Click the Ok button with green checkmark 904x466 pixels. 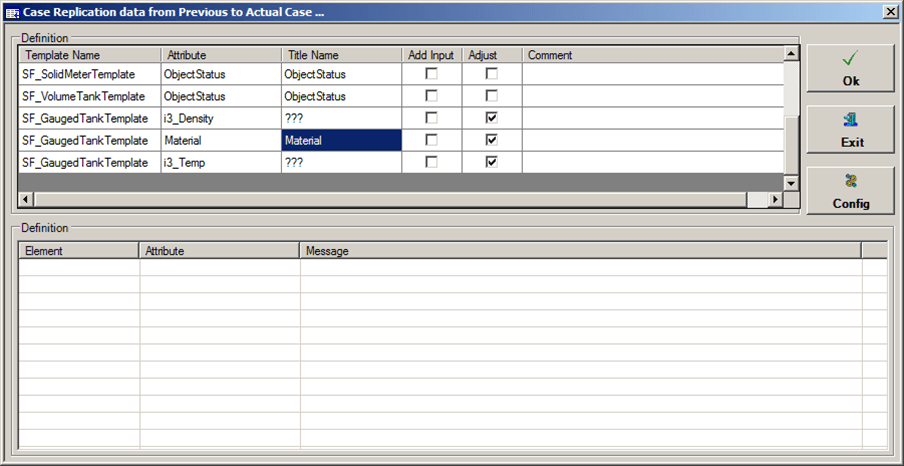pos(850,69)
